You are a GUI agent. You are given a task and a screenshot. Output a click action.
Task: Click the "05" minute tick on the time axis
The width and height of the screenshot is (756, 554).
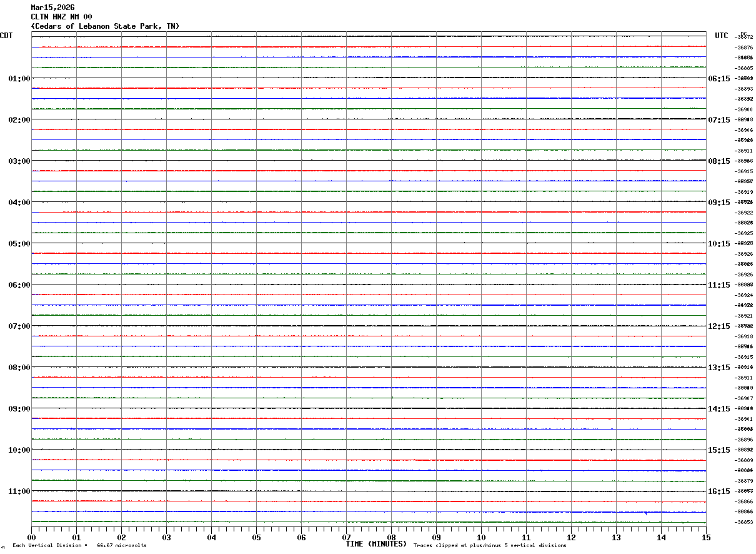coord(256,537)
